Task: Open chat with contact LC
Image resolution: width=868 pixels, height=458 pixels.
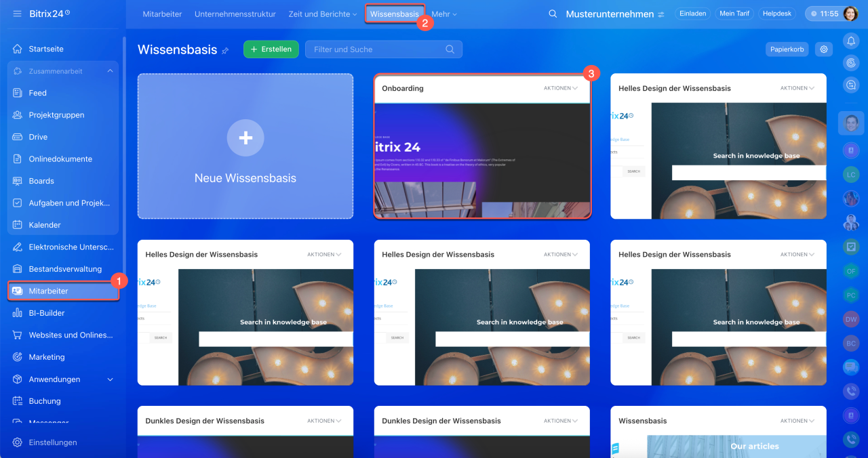Action: (x=851, y=174)
